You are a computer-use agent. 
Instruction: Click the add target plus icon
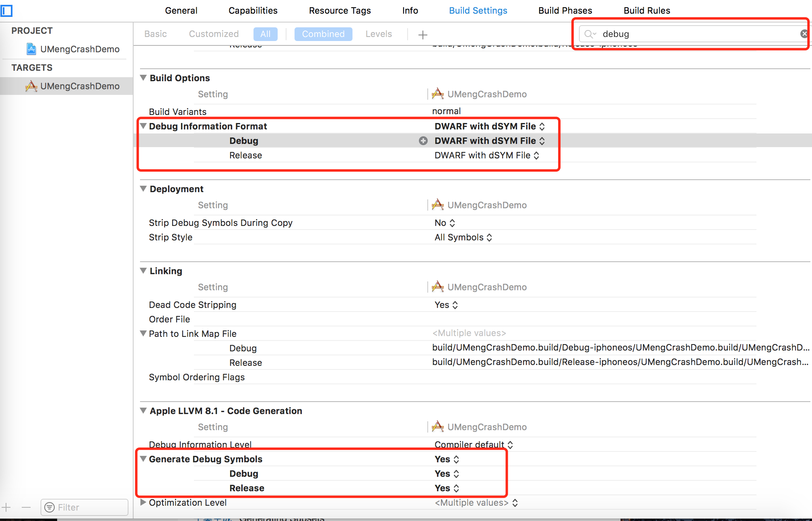click(x=6, y=507)
